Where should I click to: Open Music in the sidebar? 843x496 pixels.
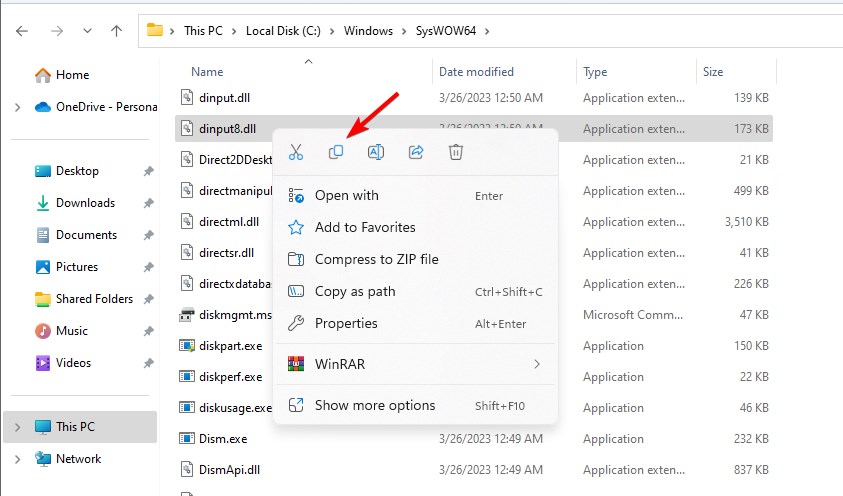pos(61,331)
